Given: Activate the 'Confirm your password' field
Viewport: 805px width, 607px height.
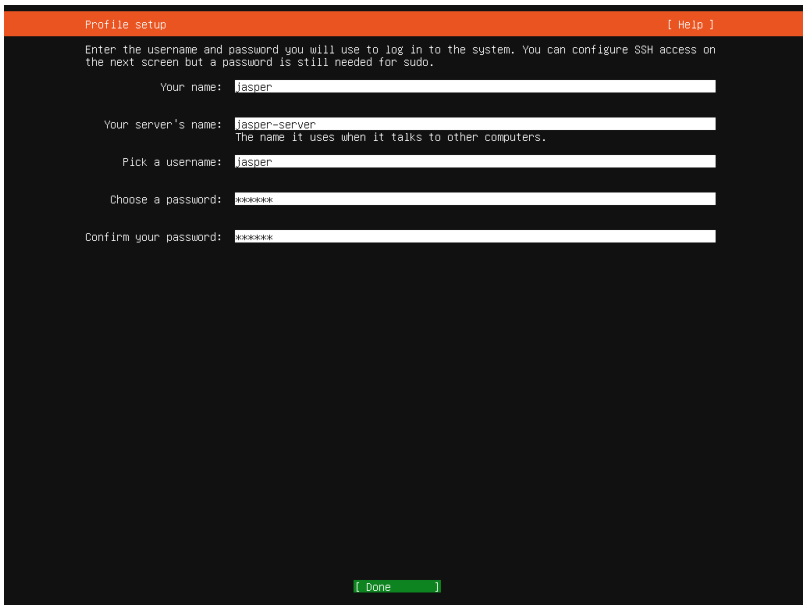Looking at the screenshot, I should [x=474, y=237].
